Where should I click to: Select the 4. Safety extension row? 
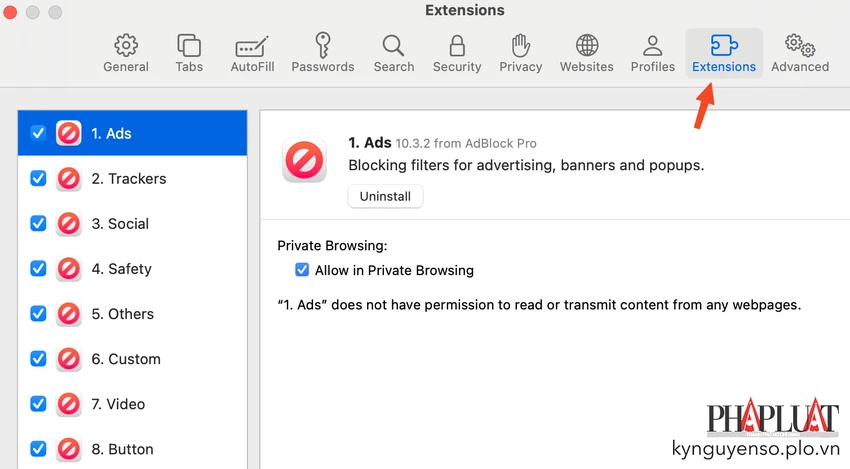(x=132, y=268)
